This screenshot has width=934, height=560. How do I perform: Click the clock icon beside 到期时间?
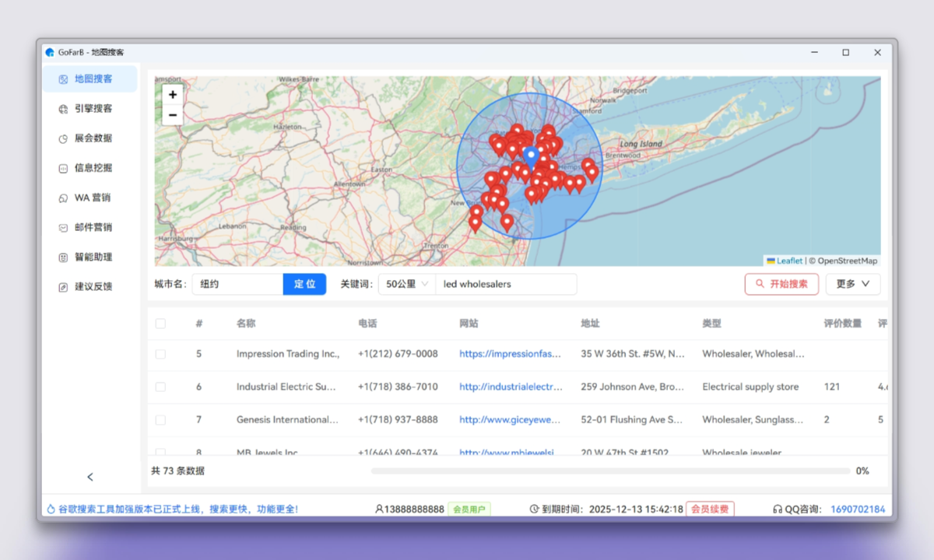534,509
